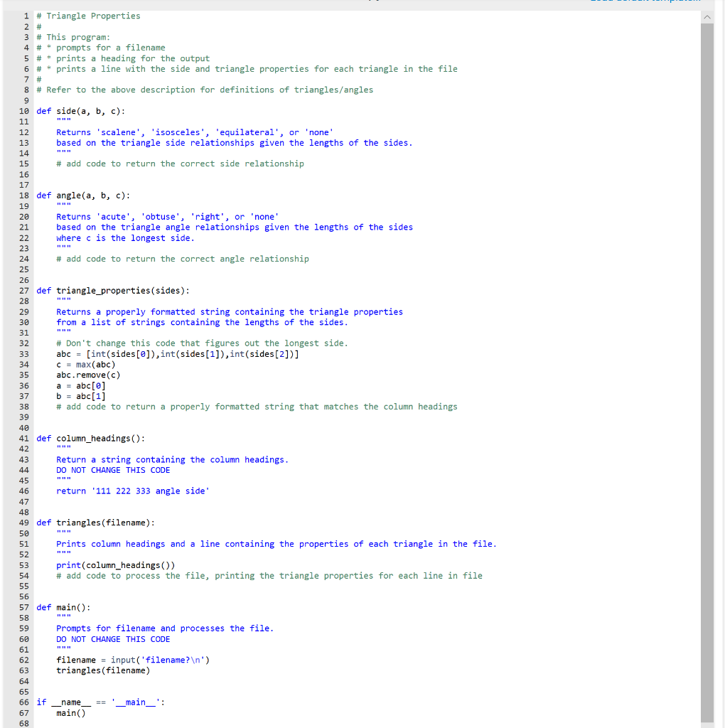Screen dimensions: 725x728
Task: Click the abc.remove(c) statement
Action: (x=89, y=375)
